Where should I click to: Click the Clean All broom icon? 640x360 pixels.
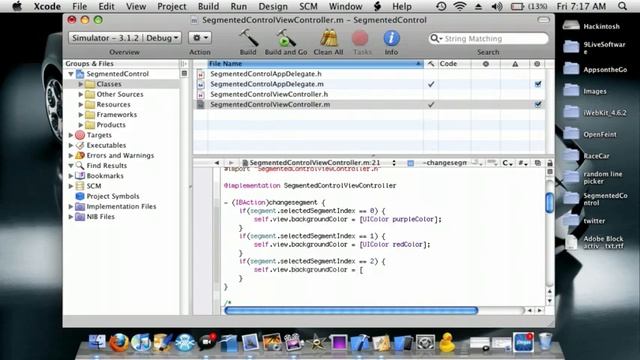(328, 38)
